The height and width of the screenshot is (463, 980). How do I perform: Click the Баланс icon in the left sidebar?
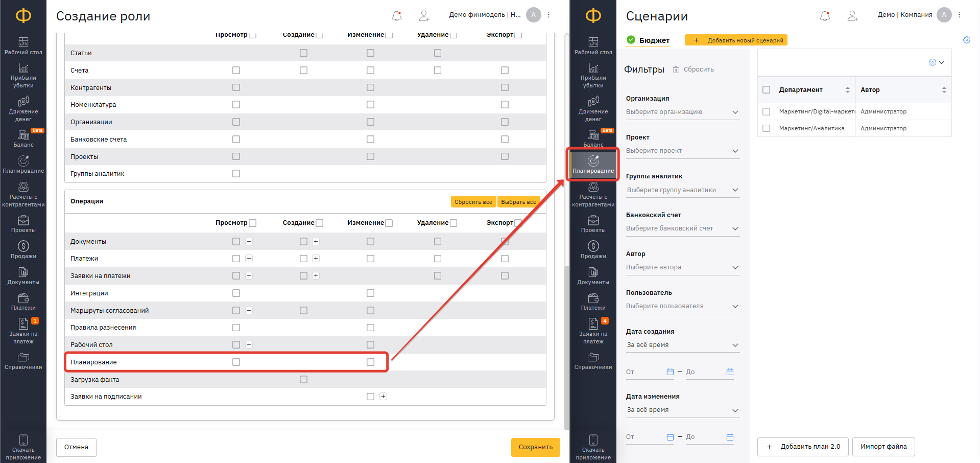tap(23, 135)
